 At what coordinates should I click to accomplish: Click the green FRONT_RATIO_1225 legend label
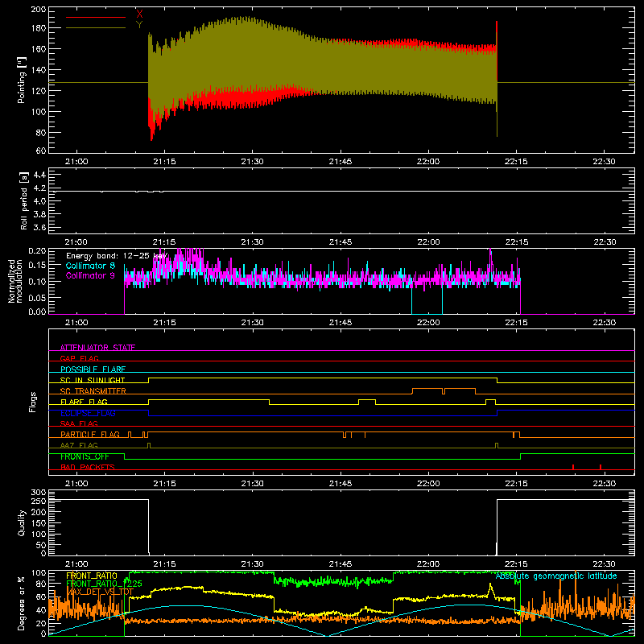tap(104, 584)
